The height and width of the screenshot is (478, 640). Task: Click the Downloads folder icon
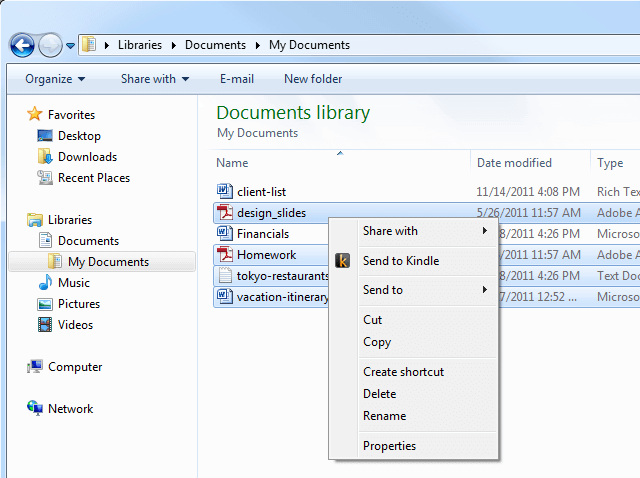(x=45, y=156)
